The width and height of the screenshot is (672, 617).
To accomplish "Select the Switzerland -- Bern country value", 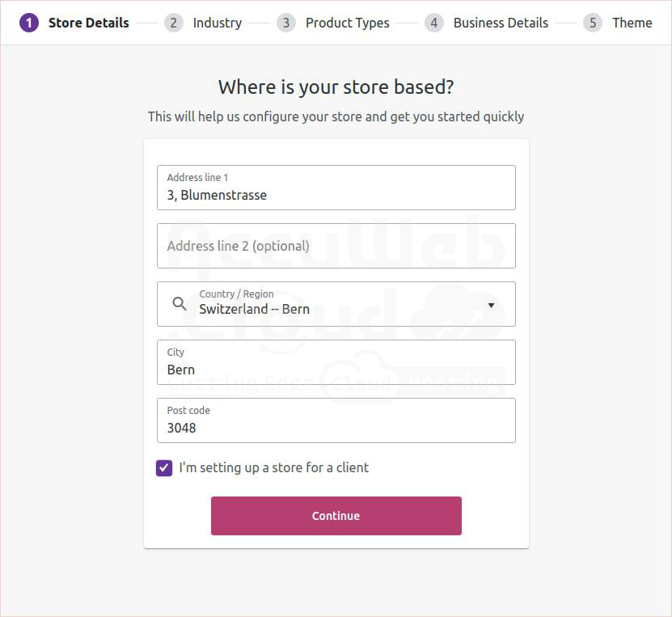I will [254, 309].
